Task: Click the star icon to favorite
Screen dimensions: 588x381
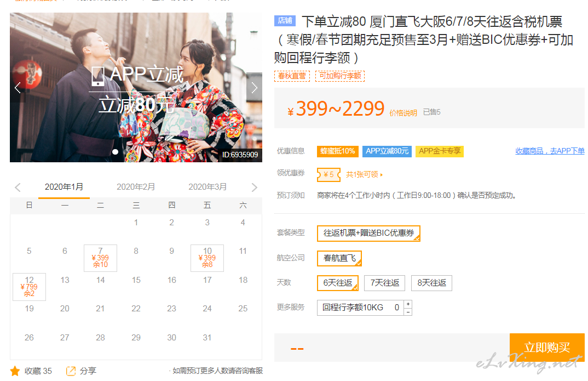Action: pos(15,371)
